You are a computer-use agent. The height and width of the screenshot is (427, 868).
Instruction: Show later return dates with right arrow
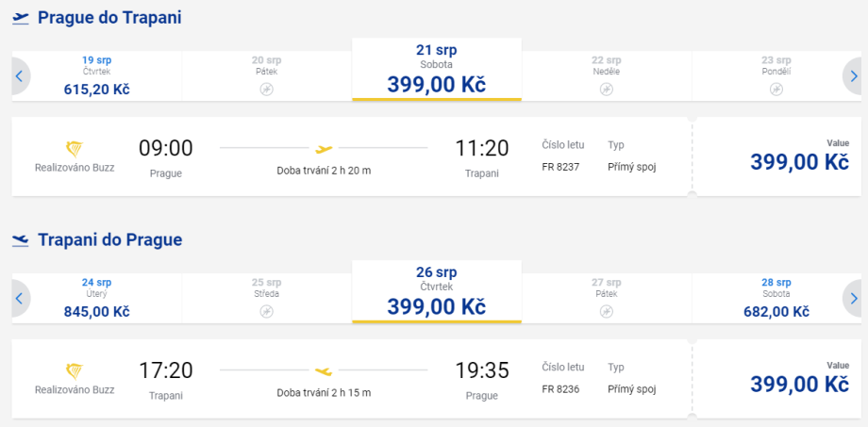pyautogui.click(x=853, y=299)
